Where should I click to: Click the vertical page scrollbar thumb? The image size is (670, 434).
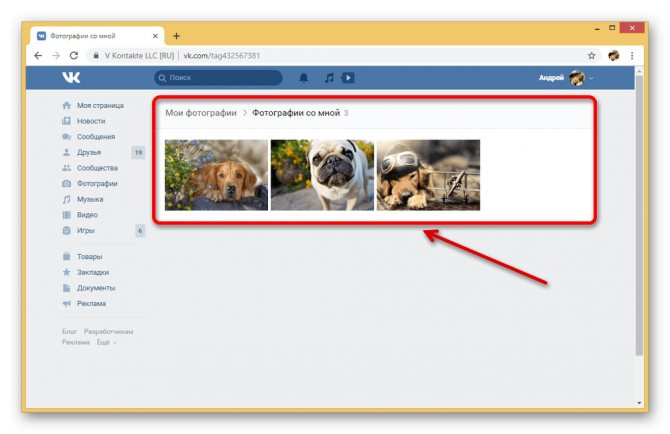click(x=639, y=216)
